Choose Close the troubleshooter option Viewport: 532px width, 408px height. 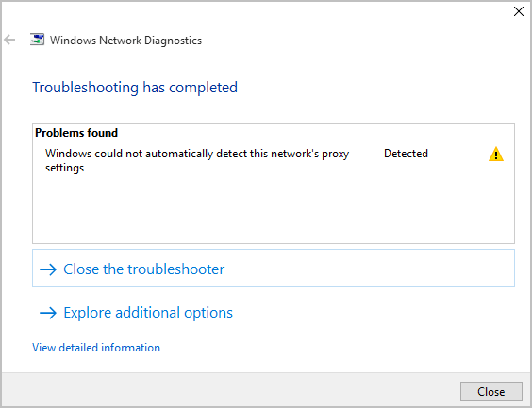(x=274, y=268)
